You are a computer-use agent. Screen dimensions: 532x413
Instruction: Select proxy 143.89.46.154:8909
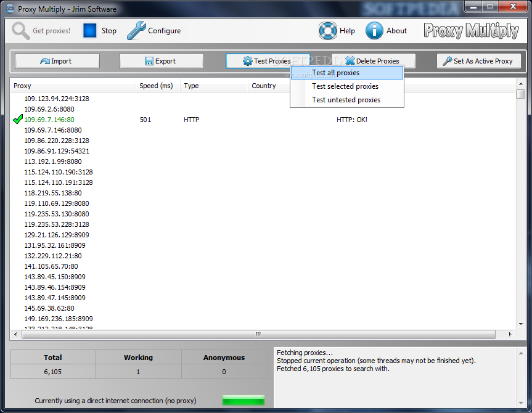(55, 287)
